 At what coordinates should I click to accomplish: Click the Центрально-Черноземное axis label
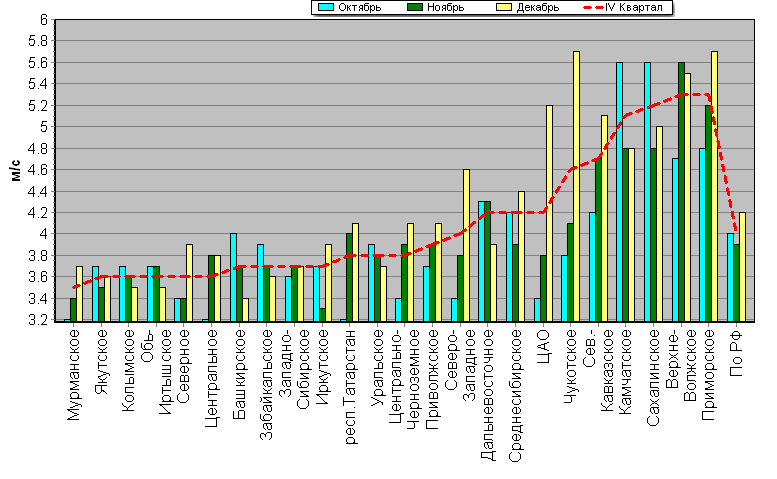click(x=405, y=379)
